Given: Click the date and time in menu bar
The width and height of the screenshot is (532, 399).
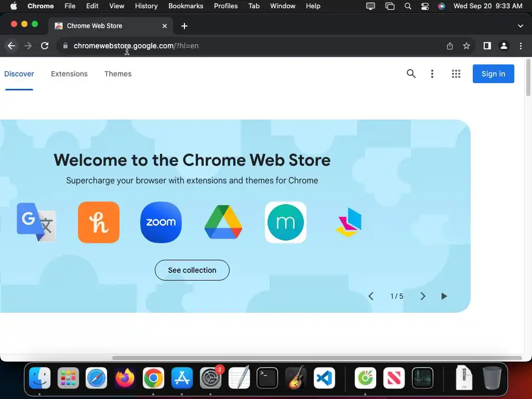Looking at the screenshot, I should point(487,6).
